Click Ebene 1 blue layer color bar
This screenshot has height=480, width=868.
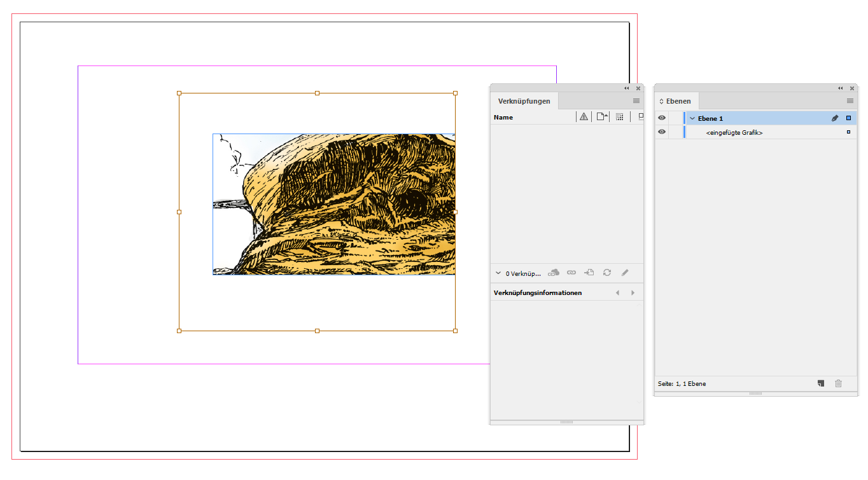click(685, 118)
